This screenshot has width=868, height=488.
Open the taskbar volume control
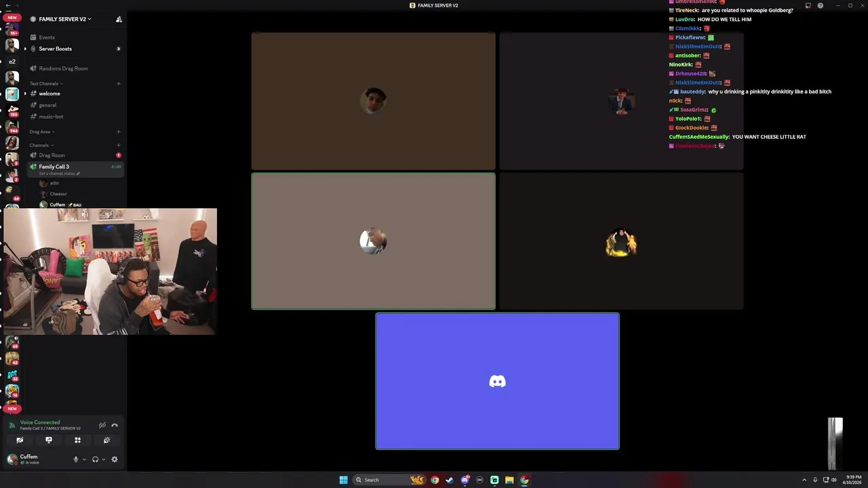coord(834,480)
